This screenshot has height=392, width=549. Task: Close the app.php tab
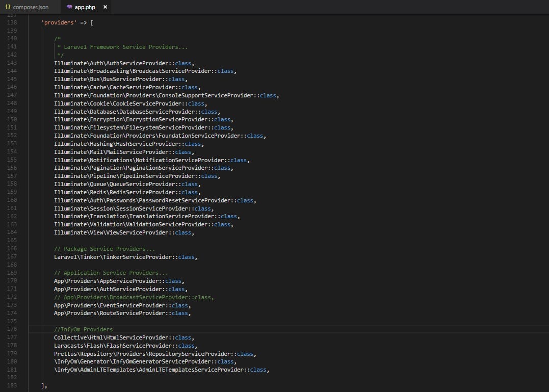[x=105, y=7]
